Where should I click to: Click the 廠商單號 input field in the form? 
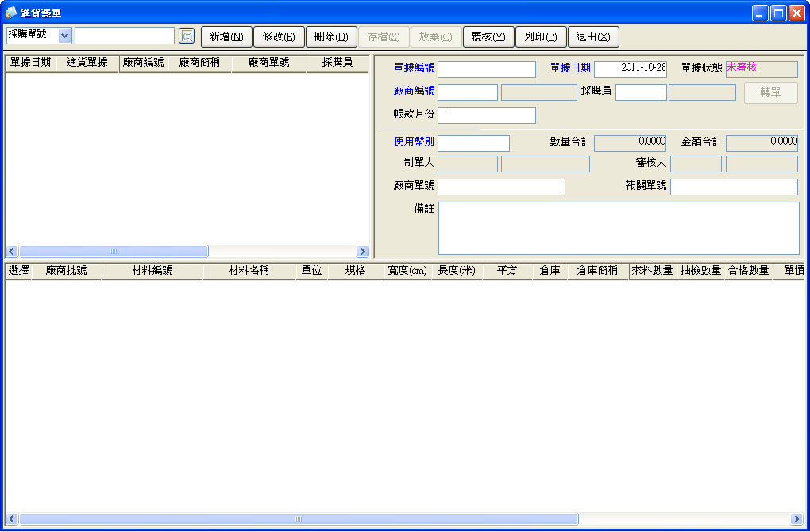502,187
